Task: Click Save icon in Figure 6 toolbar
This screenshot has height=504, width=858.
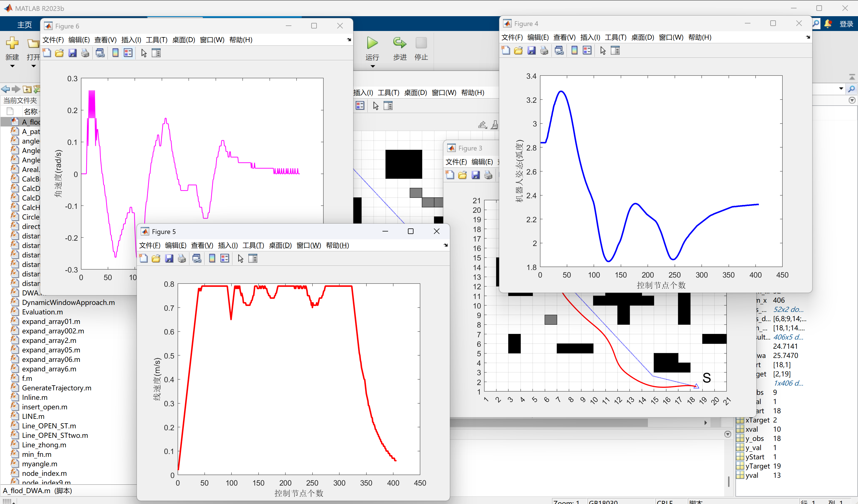Action: pos(72,53)
